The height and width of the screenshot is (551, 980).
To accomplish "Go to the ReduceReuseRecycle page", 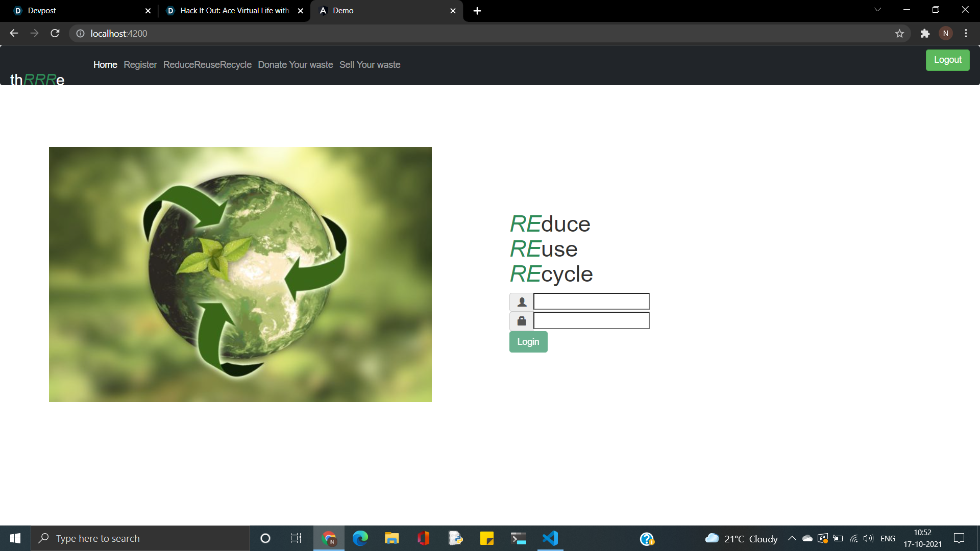I will 207,65.
